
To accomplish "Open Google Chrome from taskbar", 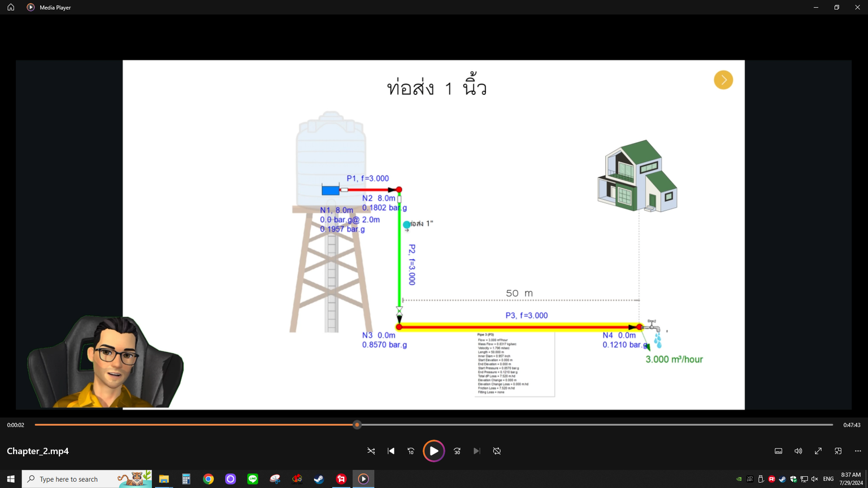I will click(x=209, y=479).
